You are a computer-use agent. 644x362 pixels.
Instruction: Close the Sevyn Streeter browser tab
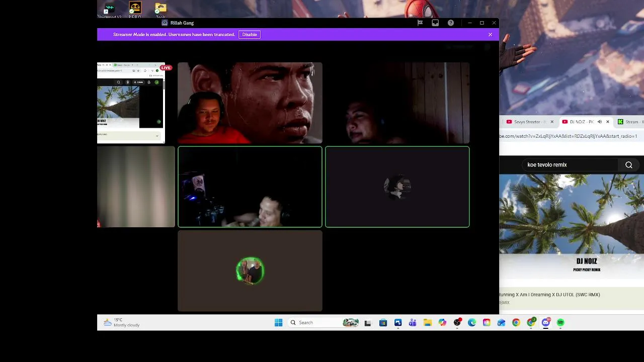[552, 122]
